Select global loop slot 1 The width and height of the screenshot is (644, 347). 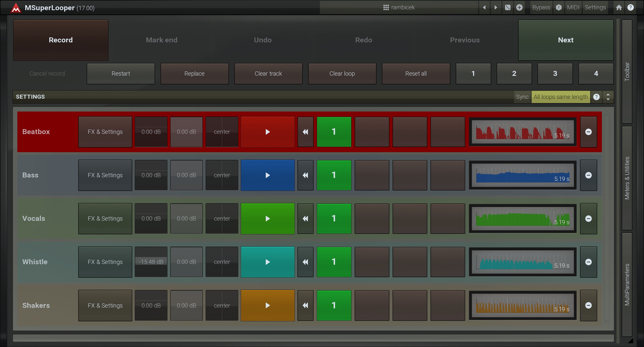473,74
